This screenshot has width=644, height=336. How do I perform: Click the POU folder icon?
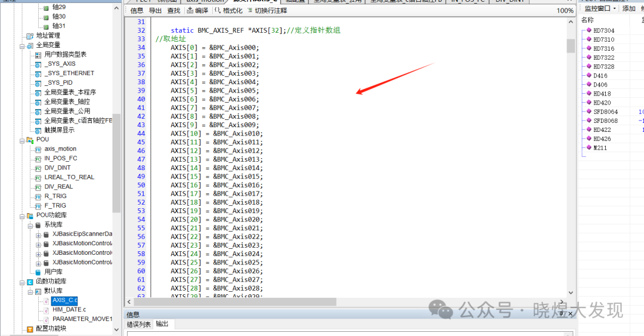pos(30,140)
